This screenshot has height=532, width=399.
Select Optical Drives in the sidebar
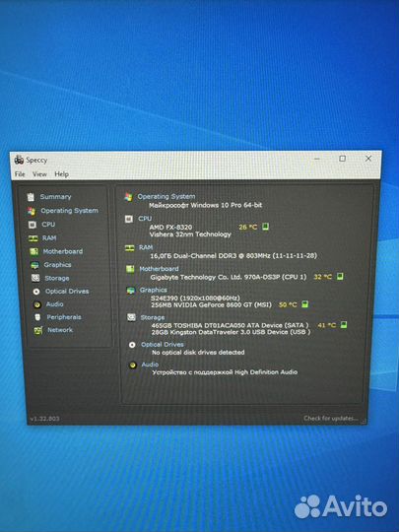67,291
